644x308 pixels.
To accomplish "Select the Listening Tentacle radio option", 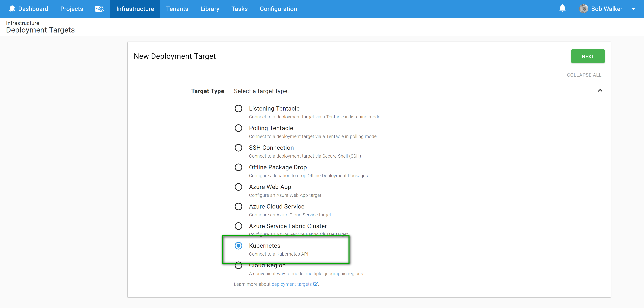I will (x=238, y=109).
